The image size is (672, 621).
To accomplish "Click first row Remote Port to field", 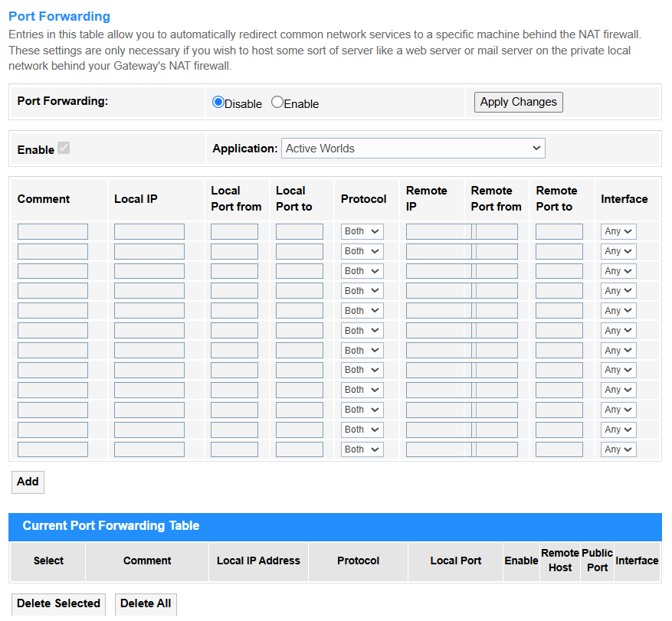I will coord(559,231).
